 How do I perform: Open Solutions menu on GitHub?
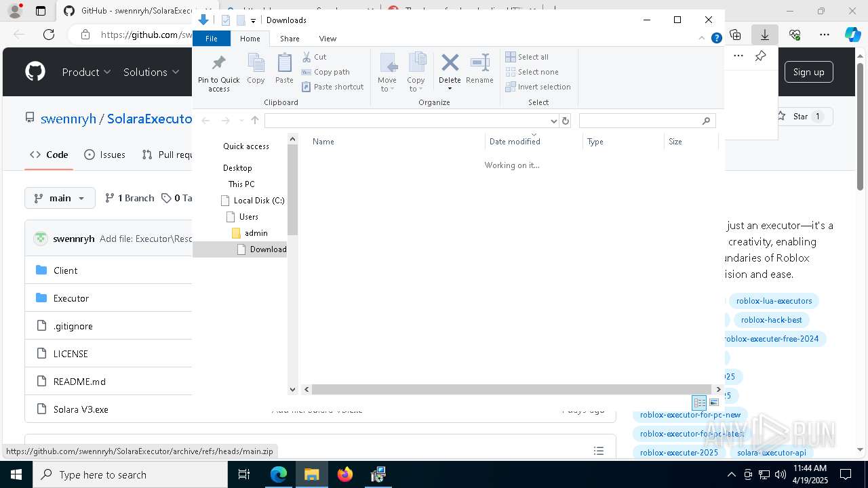tap(151, 72)
